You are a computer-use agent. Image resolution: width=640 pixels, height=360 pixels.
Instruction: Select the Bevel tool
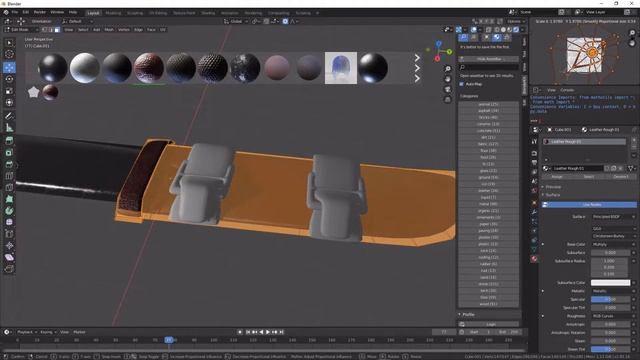click(x=9, y=164)
